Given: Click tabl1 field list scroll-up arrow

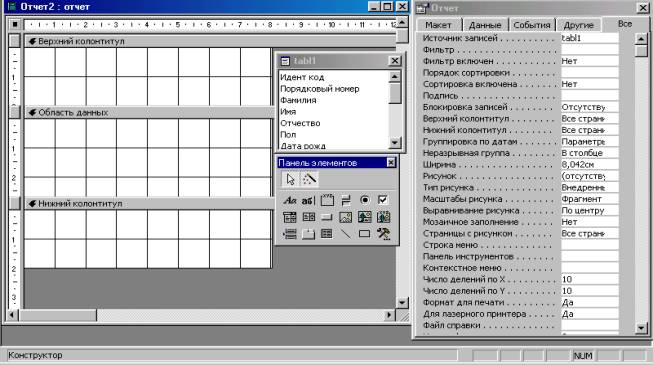Looking at the screenshot, I should 395,76.
